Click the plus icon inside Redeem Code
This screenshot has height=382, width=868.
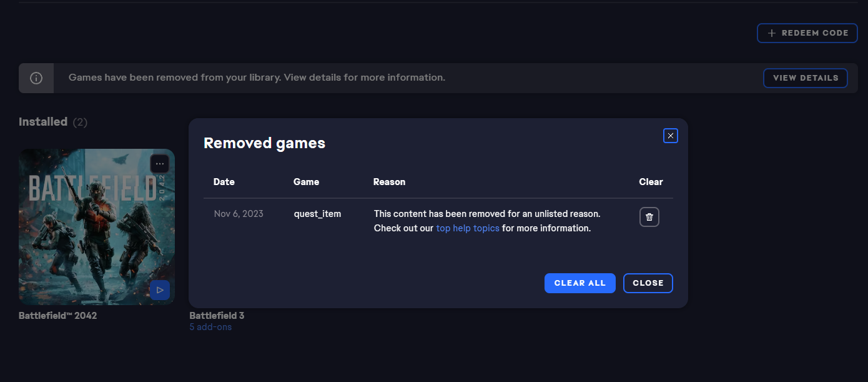point(771,33)
